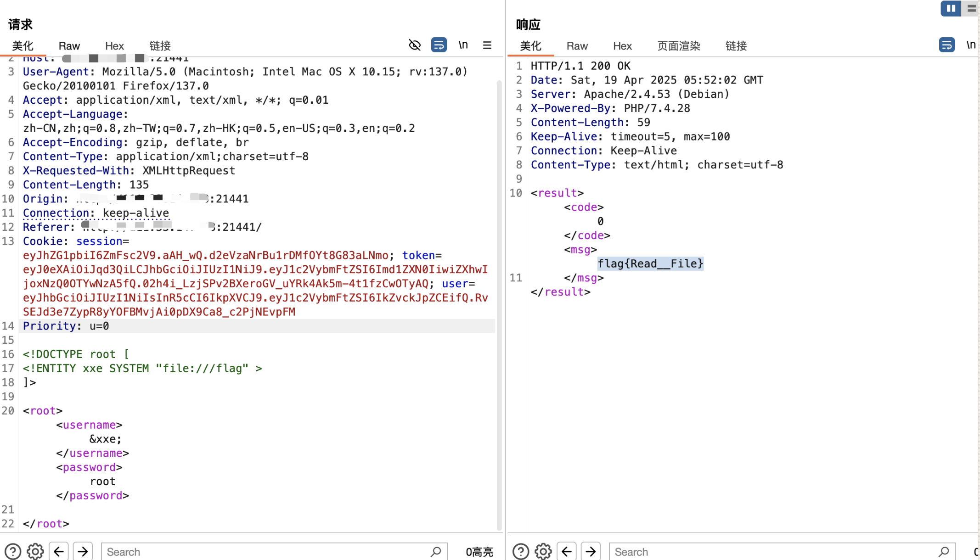This screenshot has width=980, height=560.
Task: Toggle hide non-printable characters eye icon in request
Action: [415, 45]
